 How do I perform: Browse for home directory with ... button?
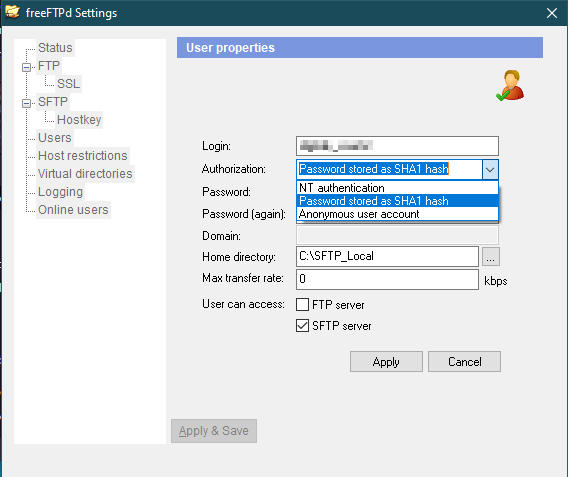point(491,256)
